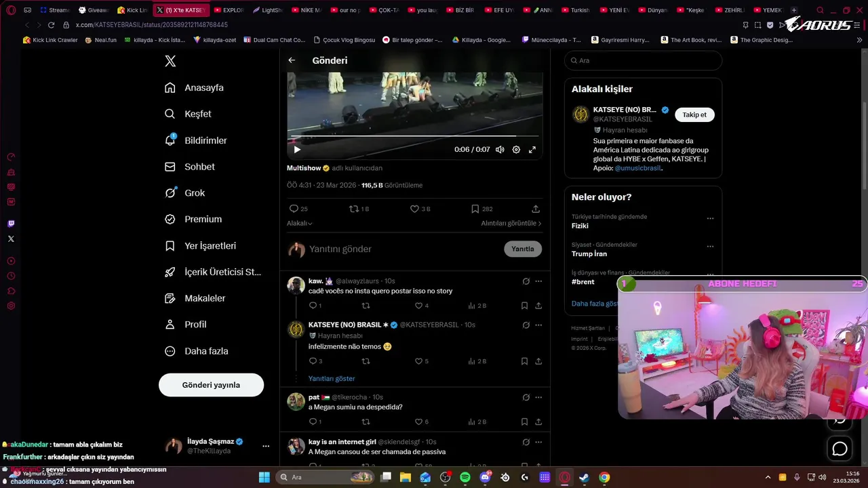Image resolution: width=868 pixels, height=488 pixels.
Task: Expand Yanıtları göster replies
Action: pos(332,379)
